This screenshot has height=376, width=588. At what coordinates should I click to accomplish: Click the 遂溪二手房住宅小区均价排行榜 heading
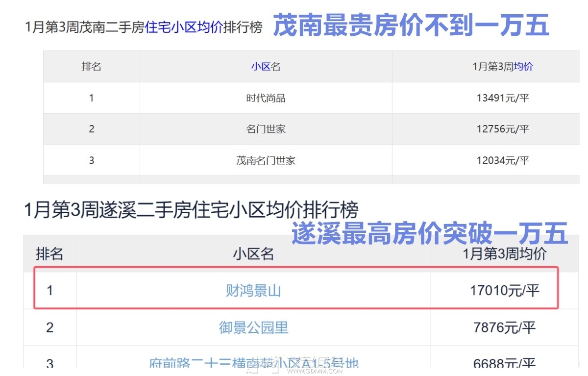[x=191, y=210]
